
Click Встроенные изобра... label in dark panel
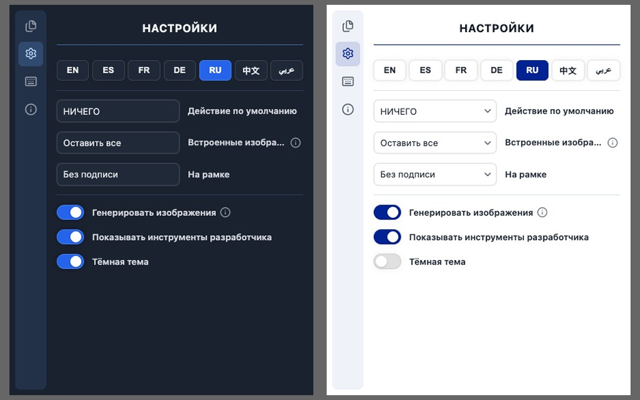(236, 142)
